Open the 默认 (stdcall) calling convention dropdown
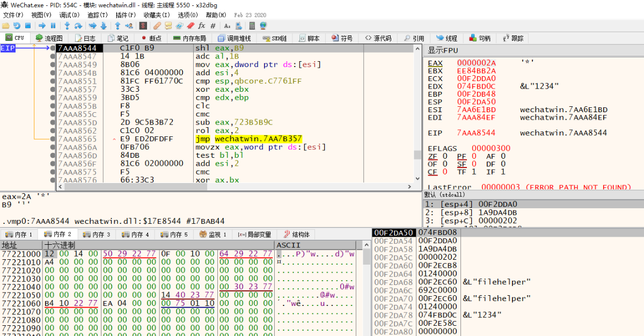Screen dimensions: 644x336 [533, 194]
